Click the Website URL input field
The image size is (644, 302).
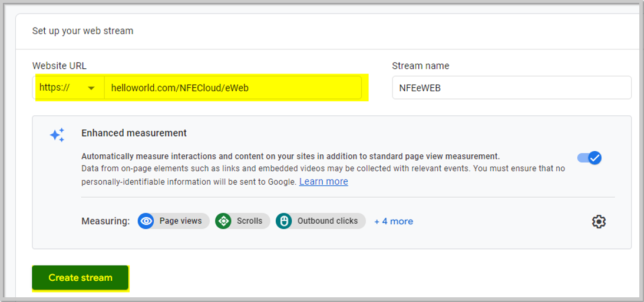point(233,88)
